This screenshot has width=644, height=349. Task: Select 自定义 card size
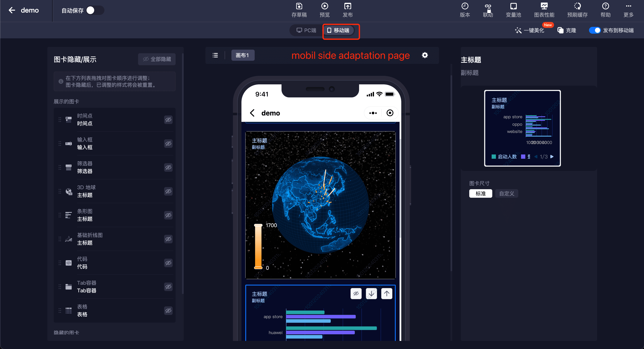click(x=507, y=193)
